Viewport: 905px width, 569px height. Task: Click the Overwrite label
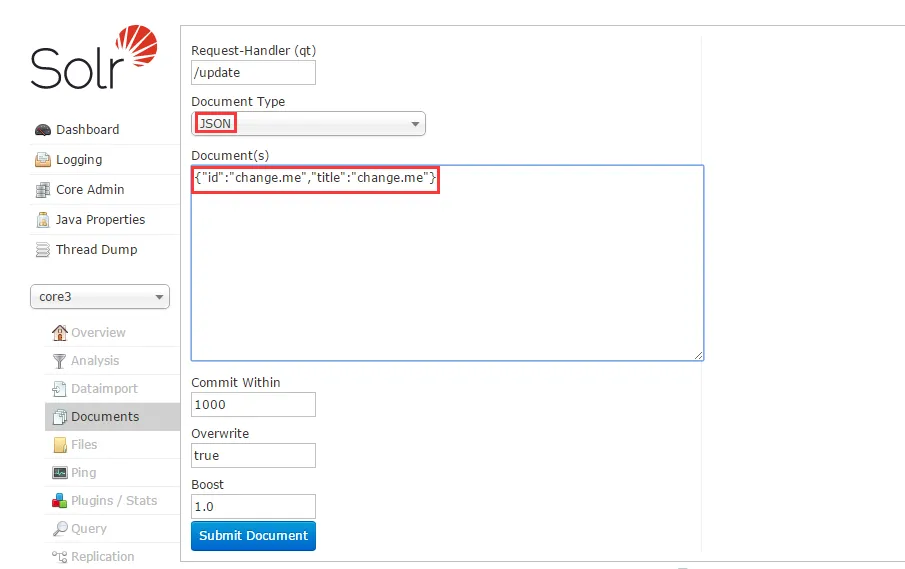click(x=220, y=433)
